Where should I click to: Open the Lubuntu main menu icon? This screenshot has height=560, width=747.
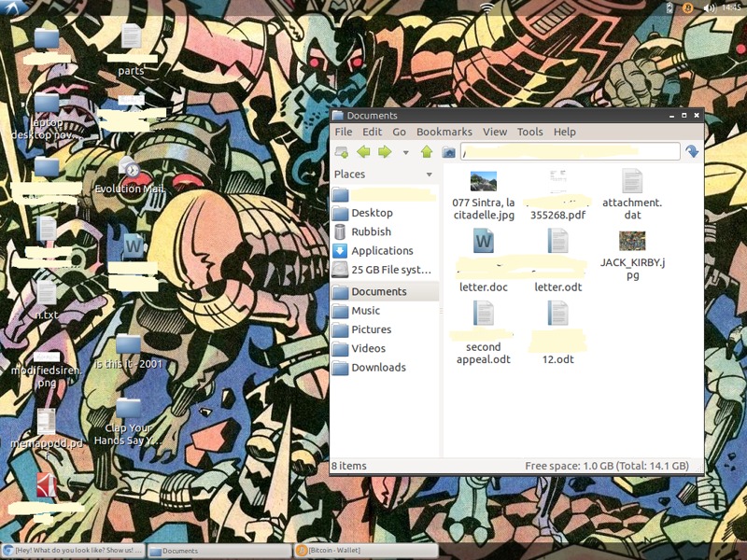tap(13, 7)
